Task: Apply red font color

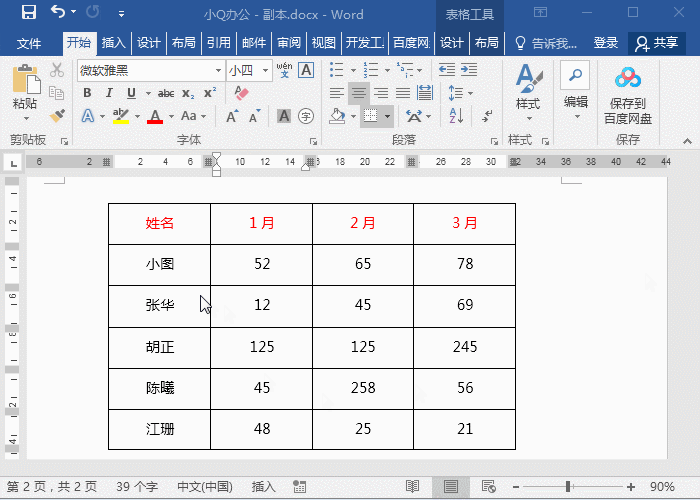Action: 154,116
